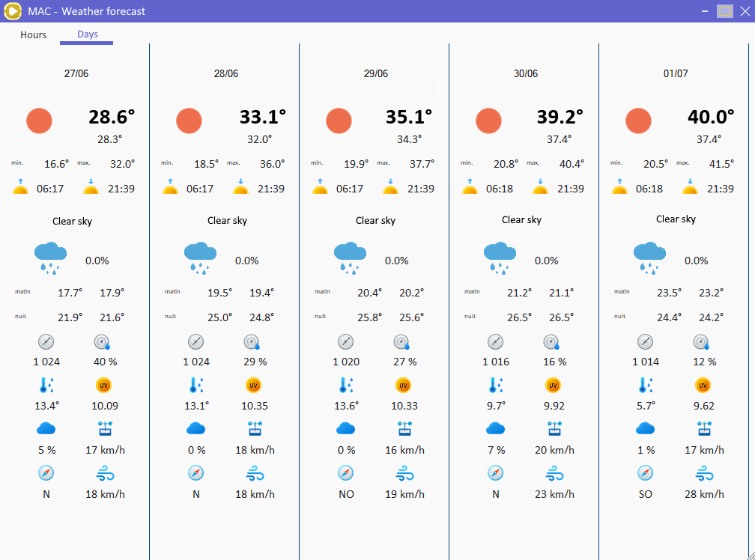This screenshot has height=560, width=755.
Task: Click the wind gust icon above 28 km/h
Action: point(704,473)
